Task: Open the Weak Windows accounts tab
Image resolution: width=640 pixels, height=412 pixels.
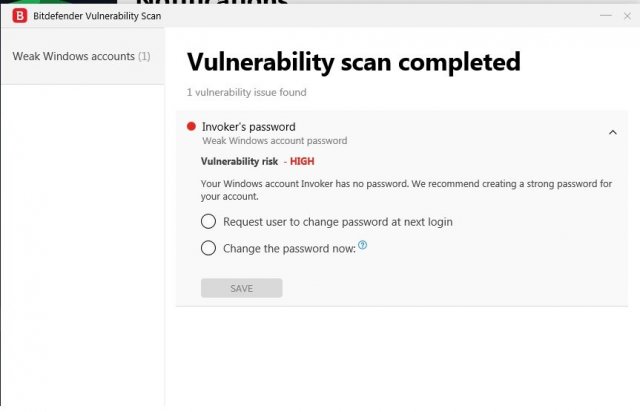Action: [81, 57]
